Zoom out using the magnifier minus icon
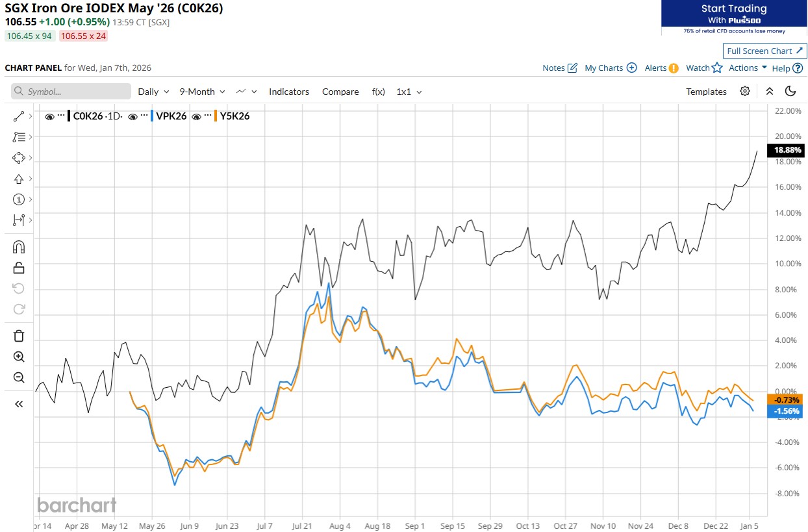808x532 pixels. click(x=19, y=377)
